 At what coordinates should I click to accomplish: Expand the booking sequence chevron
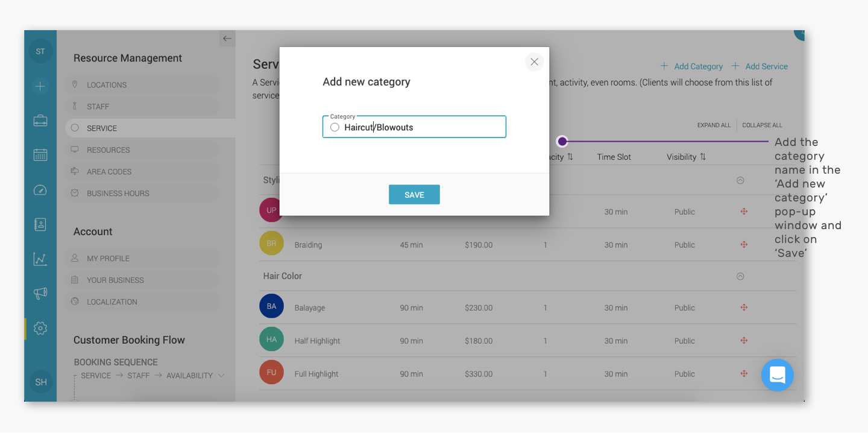point(221,376)
